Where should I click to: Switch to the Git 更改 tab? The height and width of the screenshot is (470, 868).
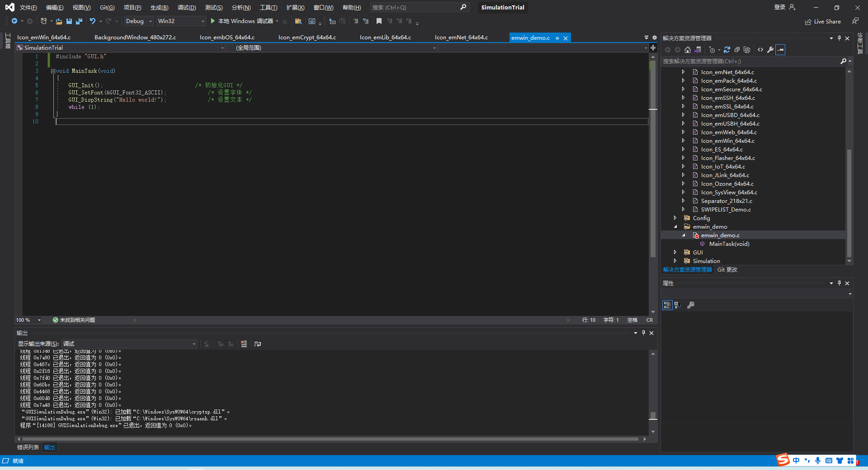(x=727, y=270)
